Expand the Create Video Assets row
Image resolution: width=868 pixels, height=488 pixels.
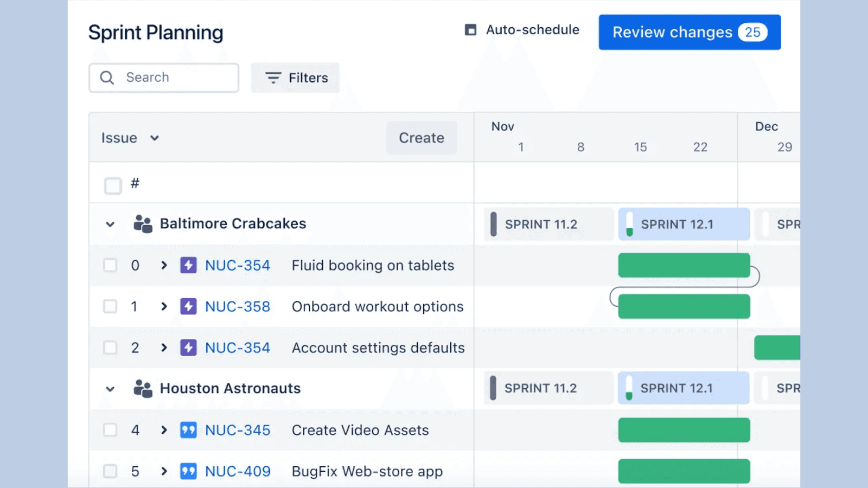pos(164,430)
